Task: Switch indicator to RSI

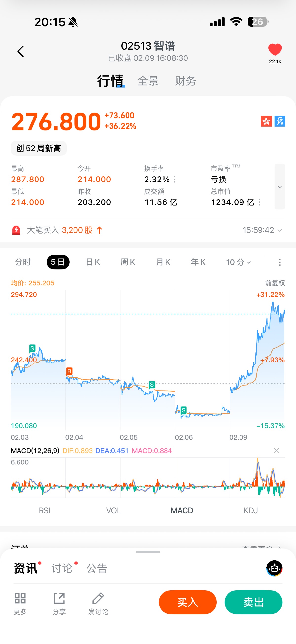Action: 44,510
